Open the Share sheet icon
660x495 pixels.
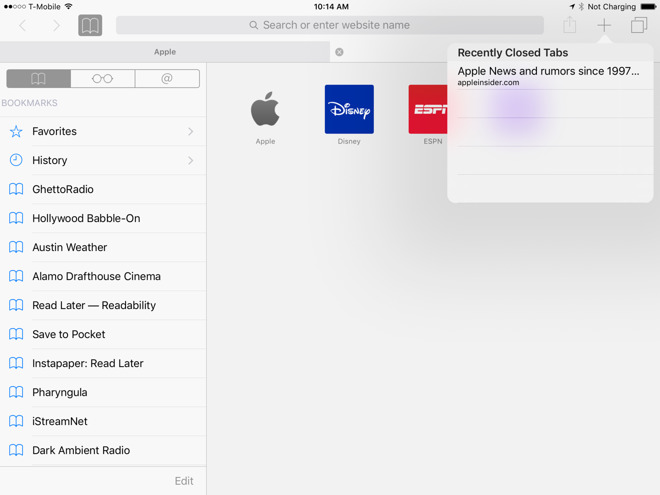tap(570, 25)
